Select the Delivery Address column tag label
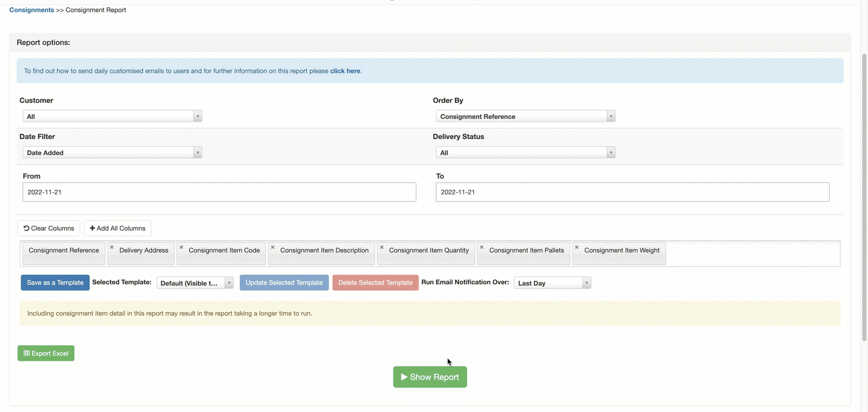 pos(144,250)
